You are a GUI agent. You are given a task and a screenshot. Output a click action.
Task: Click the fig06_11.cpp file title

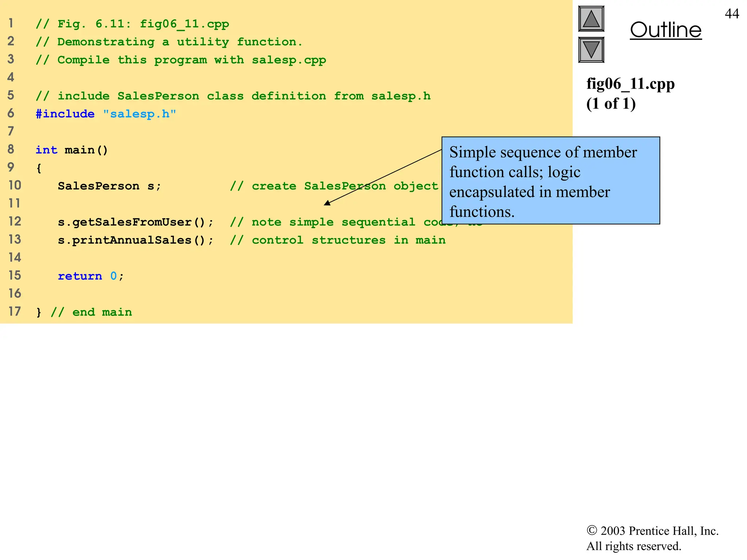(631, 84)
